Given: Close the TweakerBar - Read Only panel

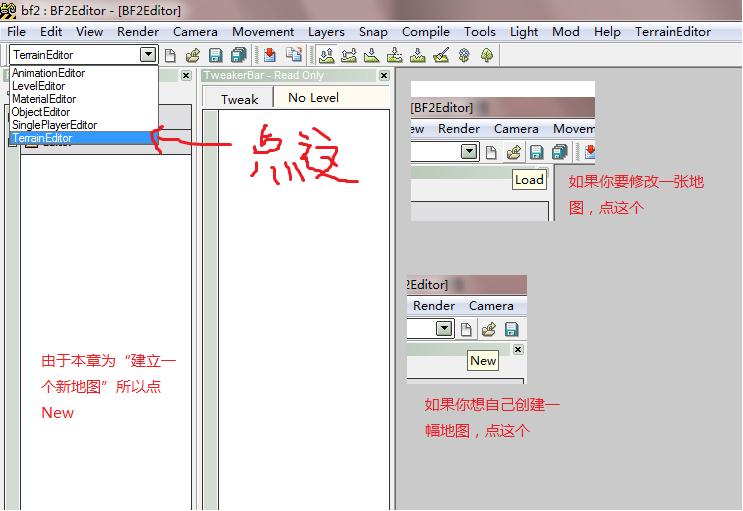Looking at the screenshot, I should [x=384, y=75].
